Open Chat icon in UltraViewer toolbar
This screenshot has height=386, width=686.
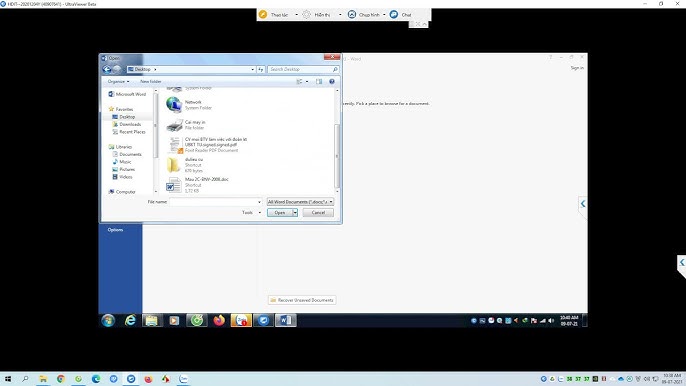click(394, 14)
